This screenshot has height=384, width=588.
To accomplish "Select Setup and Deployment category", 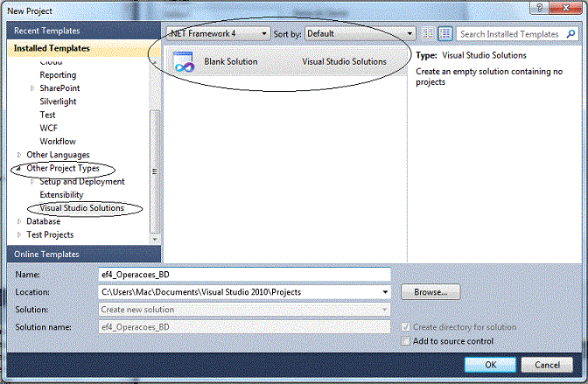I will click(x=82, y=181).
